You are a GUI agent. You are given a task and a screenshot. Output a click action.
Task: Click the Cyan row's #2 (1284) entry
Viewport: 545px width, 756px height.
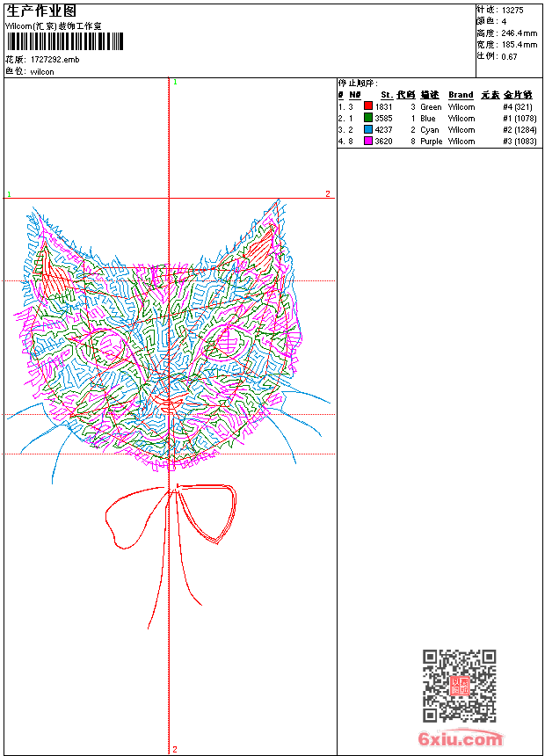[x=520, y=130]
